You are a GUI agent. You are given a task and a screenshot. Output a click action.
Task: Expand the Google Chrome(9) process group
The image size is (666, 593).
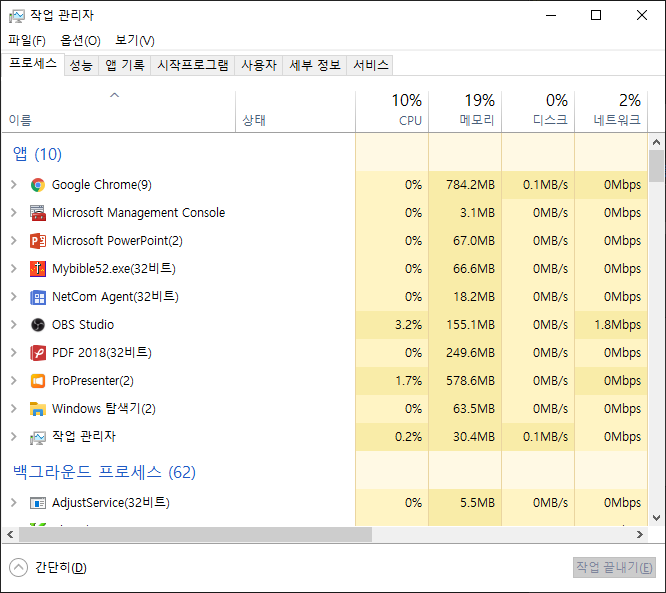[x=14, y=185]
